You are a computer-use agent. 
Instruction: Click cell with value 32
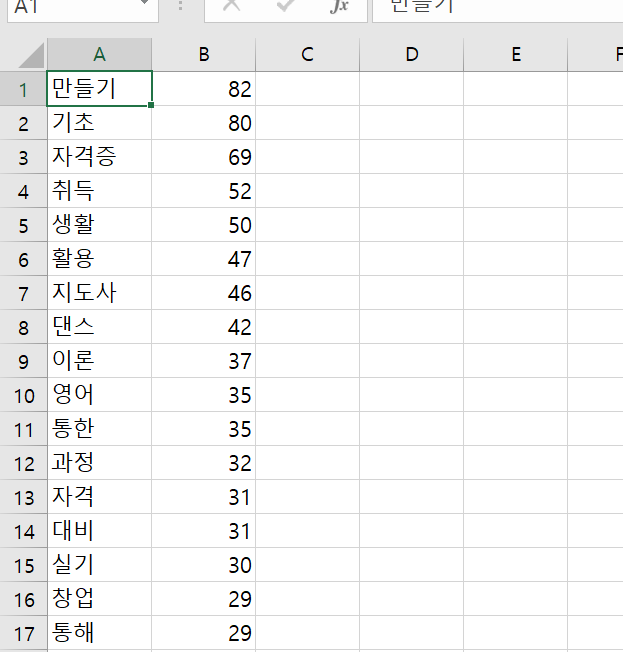[203, 463]
